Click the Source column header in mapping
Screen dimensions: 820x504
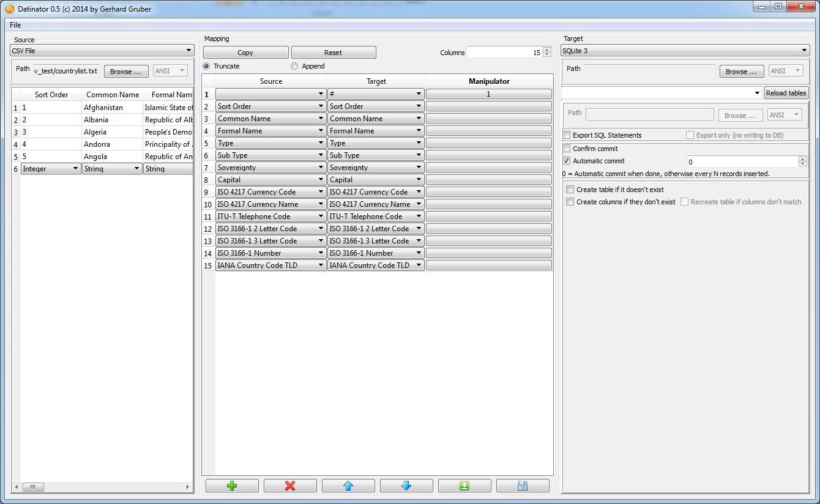tap(271, 81)
